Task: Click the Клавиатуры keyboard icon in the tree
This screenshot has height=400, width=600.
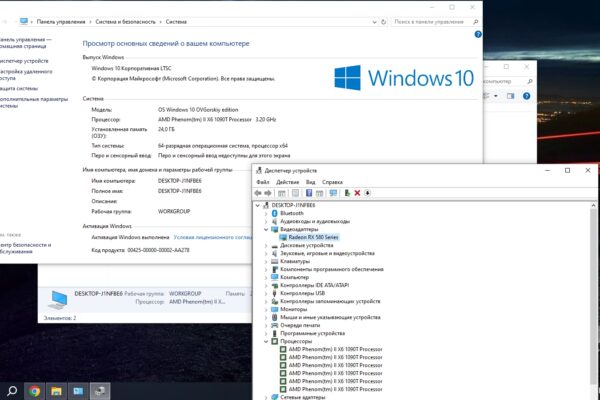Action: point(274,261)
